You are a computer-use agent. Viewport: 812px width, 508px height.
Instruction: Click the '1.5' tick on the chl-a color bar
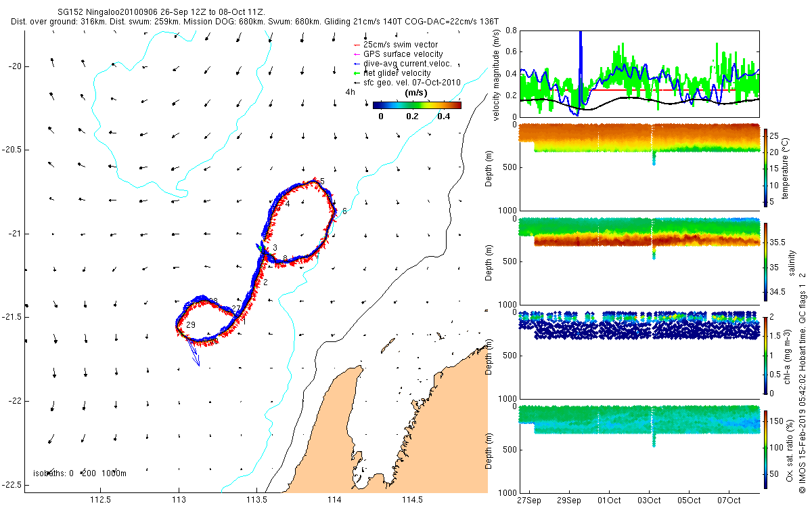(775, 335)
